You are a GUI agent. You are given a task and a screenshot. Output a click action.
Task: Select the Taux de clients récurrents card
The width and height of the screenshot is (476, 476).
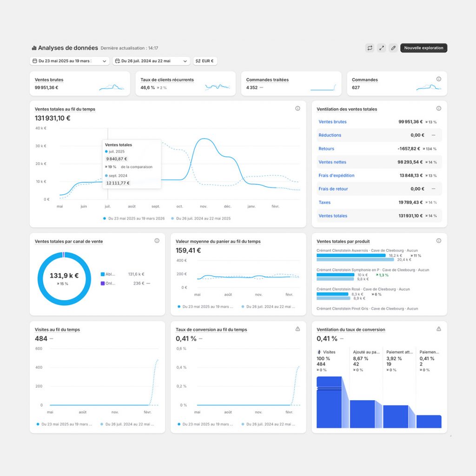coord(185,84)
